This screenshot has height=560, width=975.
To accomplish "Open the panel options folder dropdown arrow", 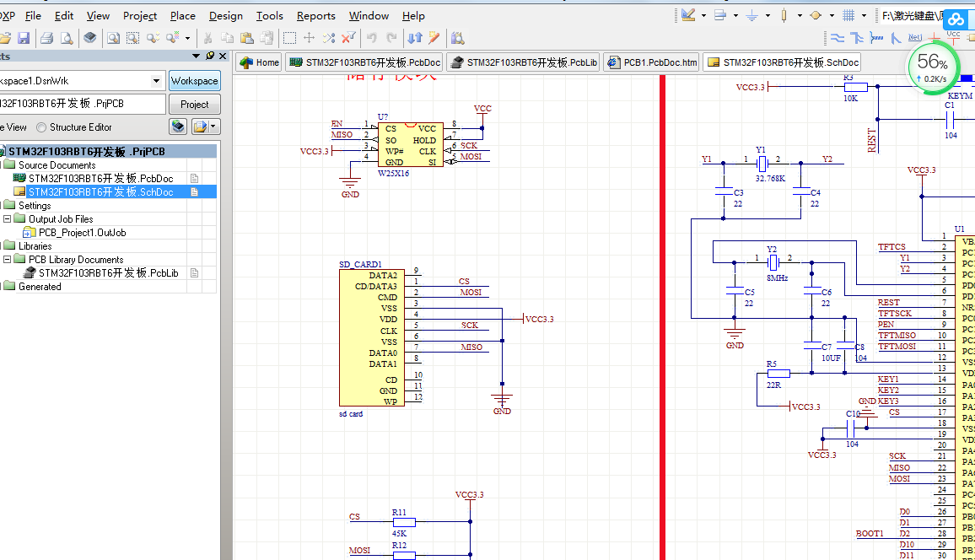I will click(213, 127).
